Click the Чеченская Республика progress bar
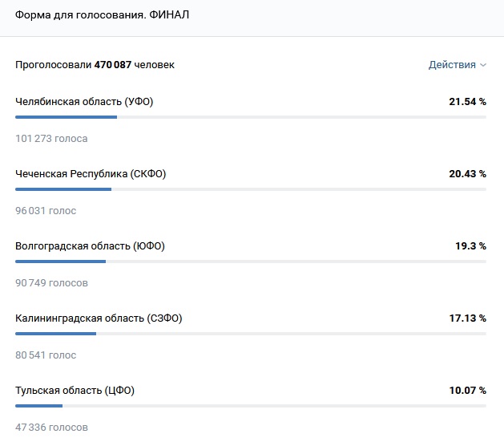 (x=250, y=189)
